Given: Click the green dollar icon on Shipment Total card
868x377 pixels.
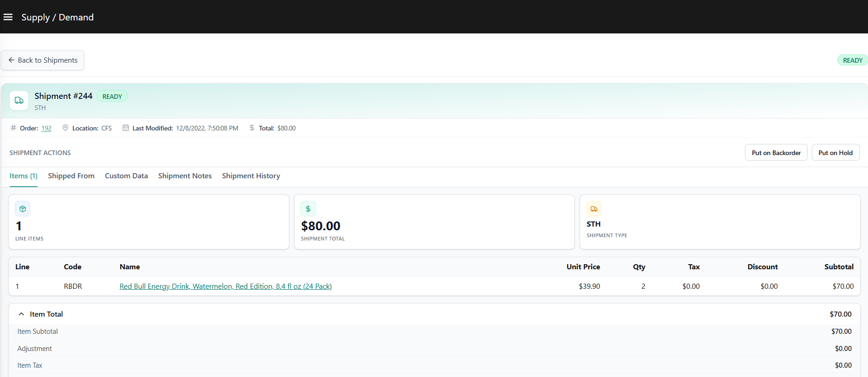Looking at the screenshot, I should click(x=308, y=209).
